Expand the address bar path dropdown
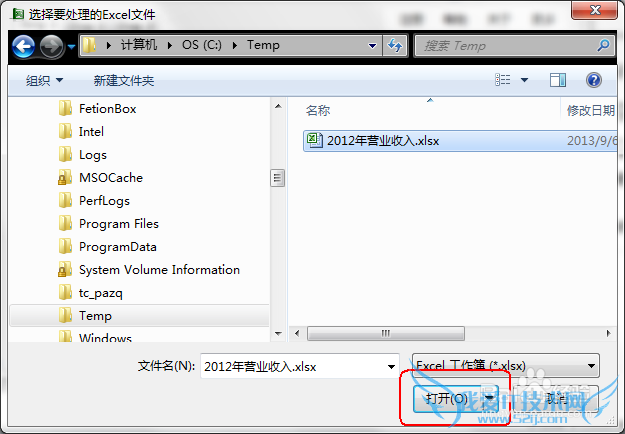This screenshot has height=434, width=625. (372, 46)
